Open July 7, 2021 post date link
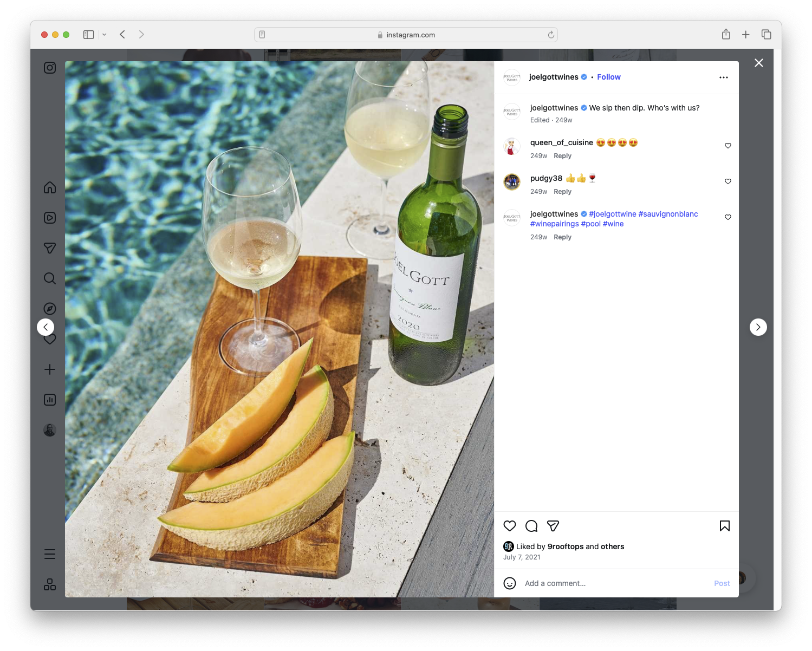The image size is (812, 651). click(522, 557)
